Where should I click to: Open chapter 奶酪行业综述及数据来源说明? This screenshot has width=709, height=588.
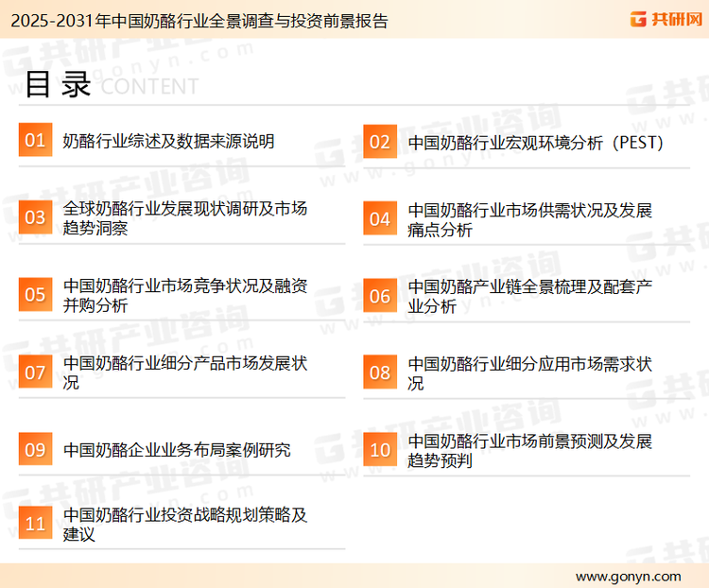point(168,142)
